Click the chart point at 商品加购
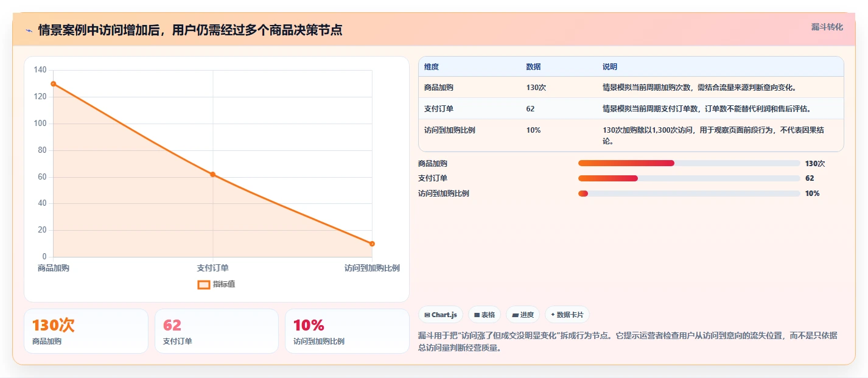This screenshot has height=378, width=868. [54, 84]
